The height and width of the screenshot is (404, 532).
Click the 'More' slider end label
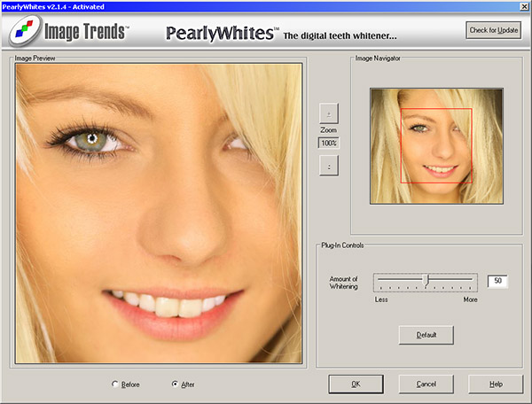tap(470, 299)
